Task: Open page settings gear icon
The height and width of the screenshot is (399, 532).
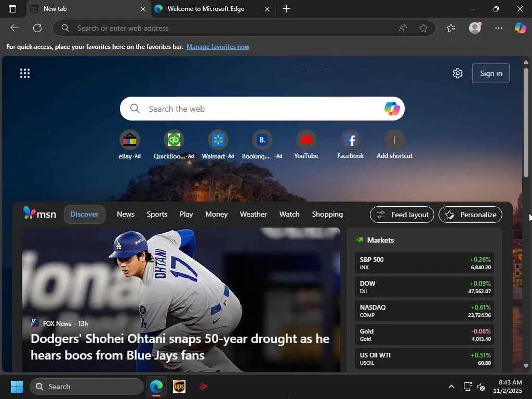Action: pyautogui.click(x=457, y=73)
